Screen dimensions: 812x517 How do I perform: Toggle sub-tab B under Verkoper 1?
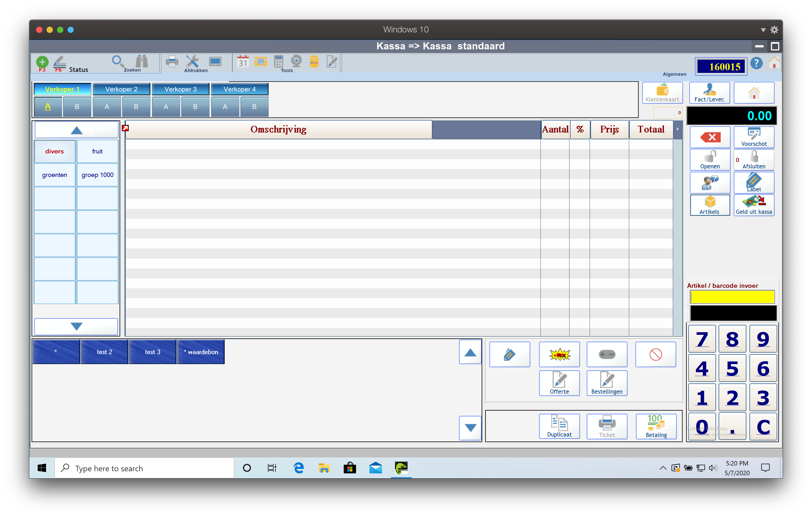point(77,107)
